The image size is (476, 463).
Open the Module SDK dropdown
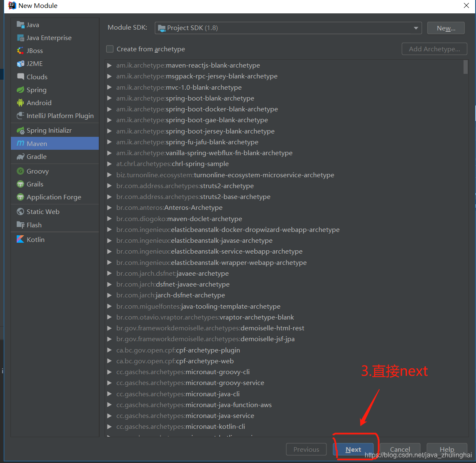pos(288,28)
